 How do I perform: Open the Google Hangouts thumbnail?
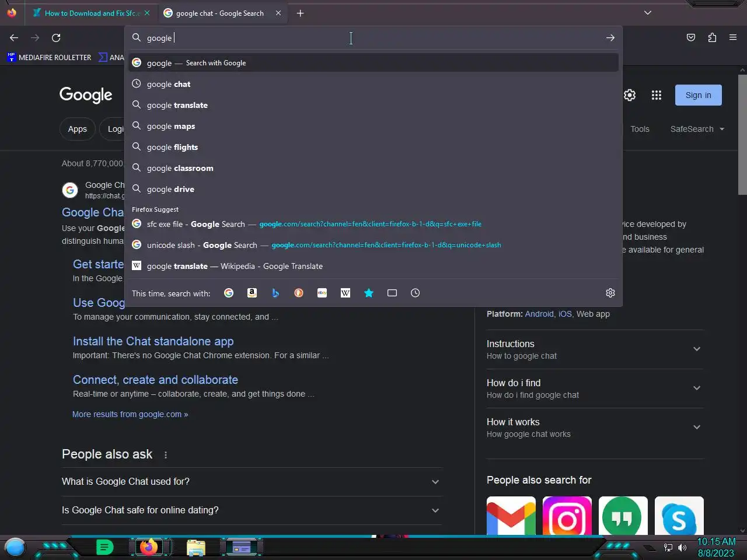point(623,516)
